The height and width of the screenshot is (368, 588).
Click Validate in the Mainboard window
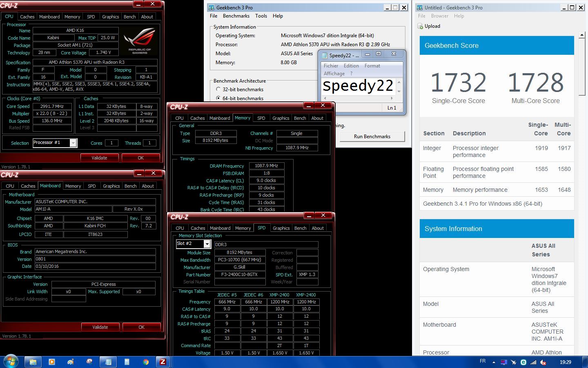click(100, 327)
